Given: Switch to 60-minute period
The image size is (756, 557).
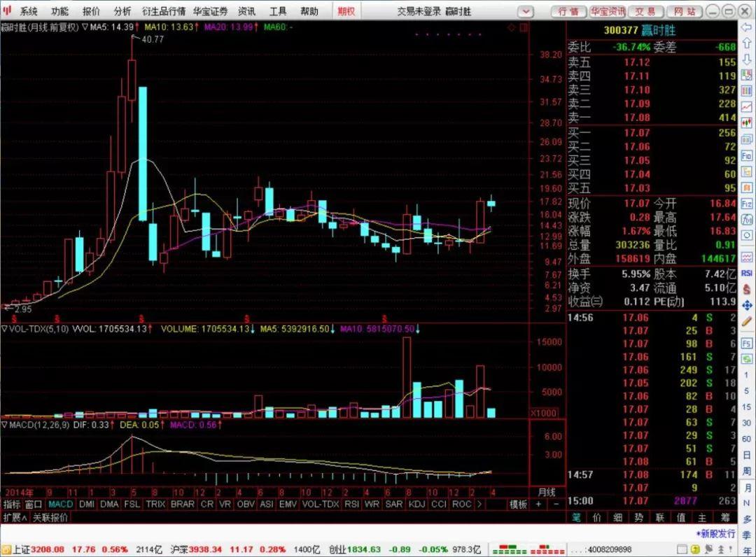Looking at the screenshot, I should [746, 439].
